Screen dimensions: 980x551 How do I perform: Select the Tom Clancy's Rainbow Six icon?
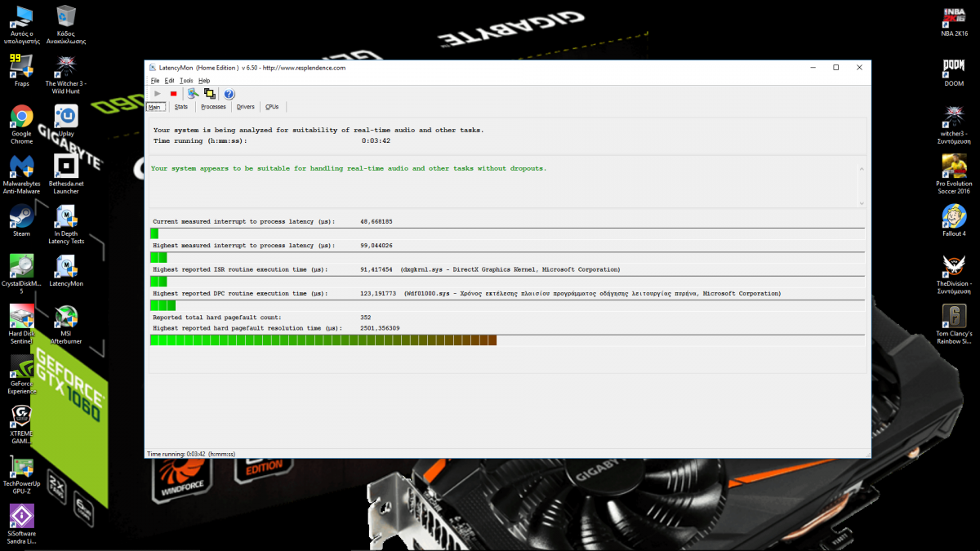point(954,325)
